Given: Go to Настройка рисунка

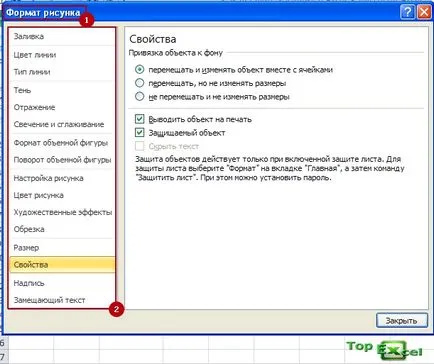Looking at the screenshot, I should point(62,178).
